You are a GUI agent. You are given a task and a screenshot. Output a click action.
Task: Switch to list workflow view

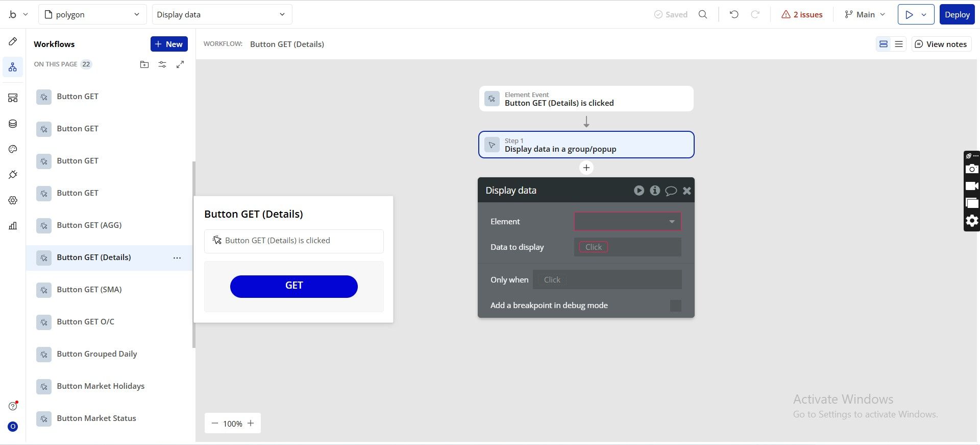pos(899,44)
